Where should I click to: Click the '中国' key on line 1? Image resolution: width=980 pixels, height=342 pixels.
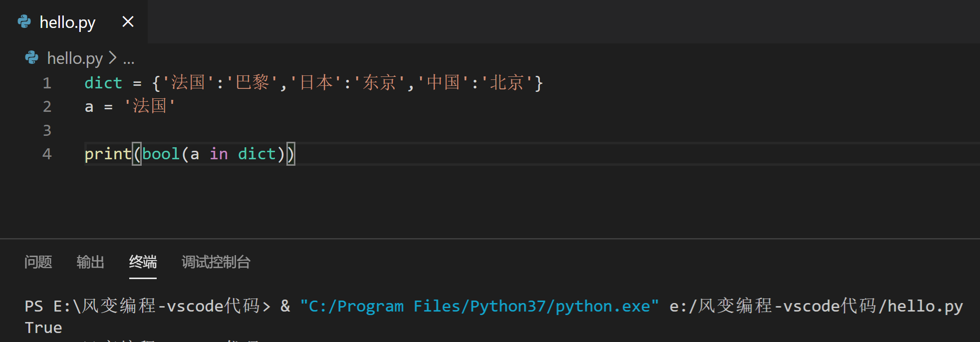(x=444, y=83)
